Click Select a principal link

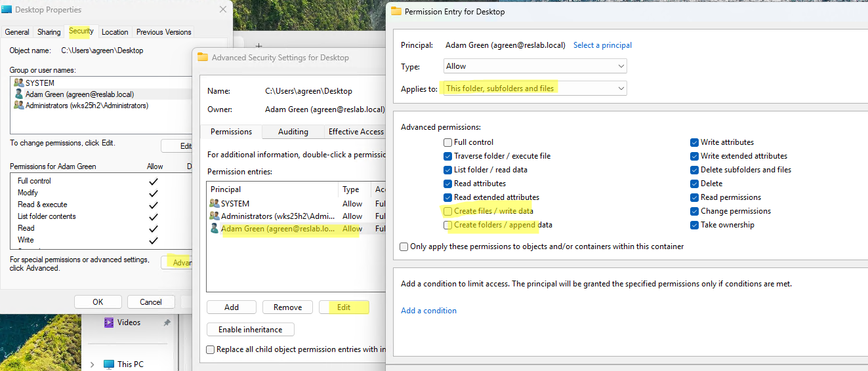click(x=602, y=45)
